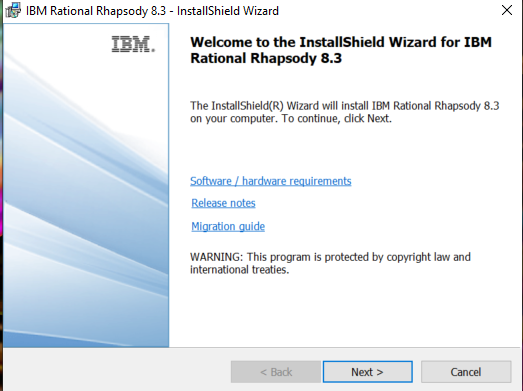Click the disabled < Back button
This screenshot has height=391, width=523.
click(x=276, y=372)
